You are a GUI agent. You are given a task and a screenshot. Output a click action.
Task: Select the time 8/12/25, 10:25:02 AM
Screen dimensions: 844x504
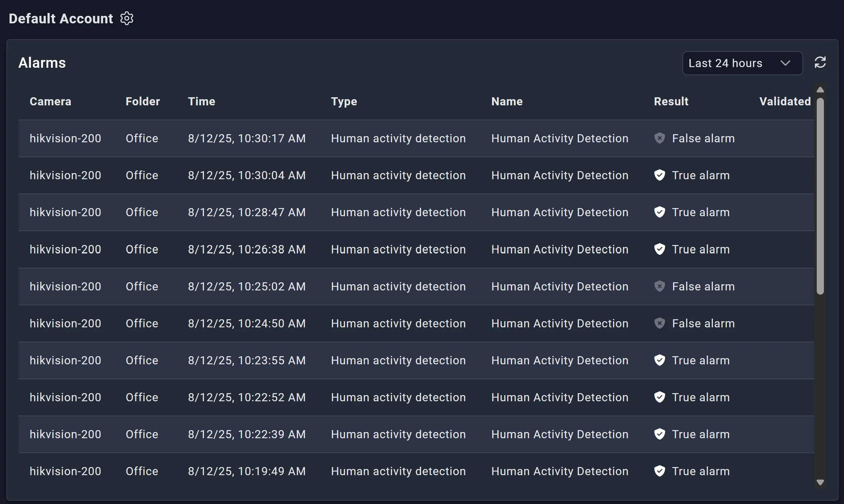click(x=247, y=286)
